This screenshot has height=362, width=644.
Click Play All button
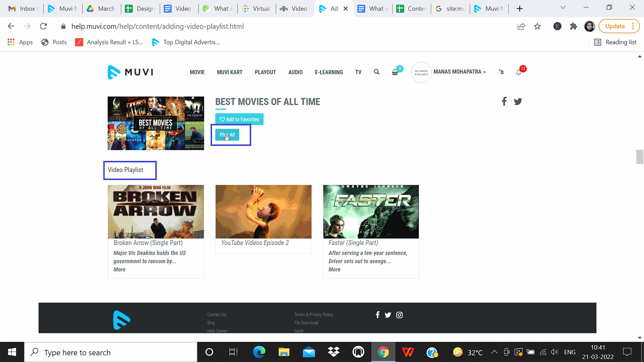(x=227, y=135)
